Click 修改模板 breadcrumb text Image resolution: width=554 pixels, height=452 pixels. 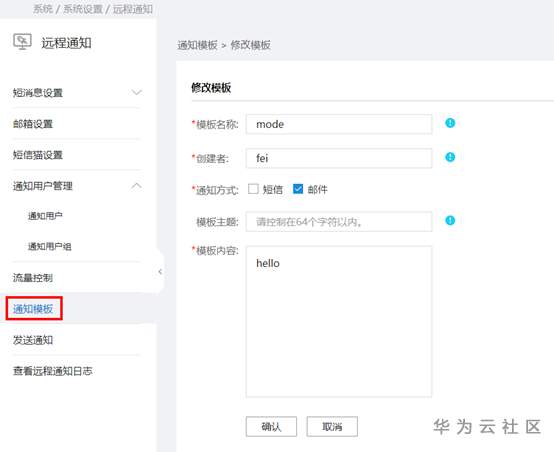click(x=251, y=45)
